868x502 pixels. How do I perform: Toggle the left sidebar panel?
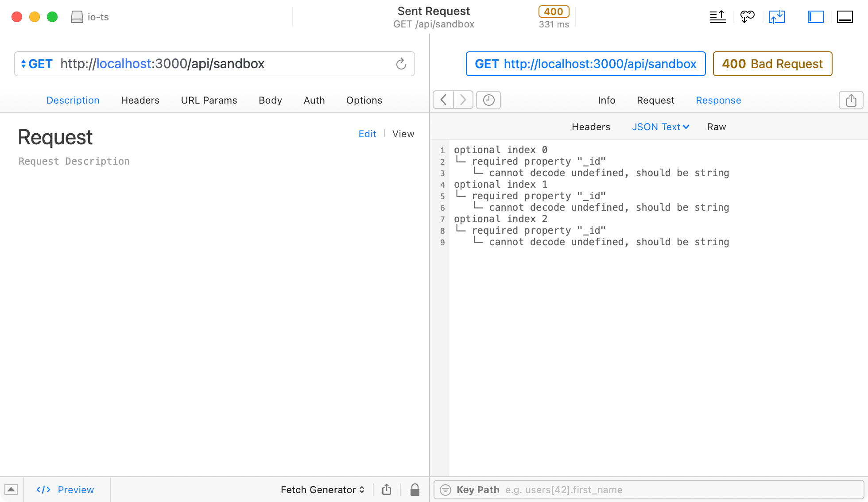coord(815,17)
